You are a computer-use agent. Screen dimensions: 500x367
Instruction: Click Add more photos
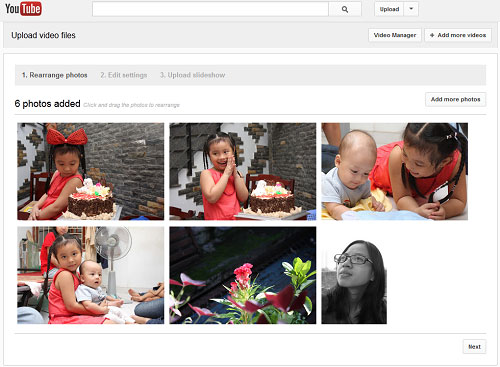(x=455, y=99)
